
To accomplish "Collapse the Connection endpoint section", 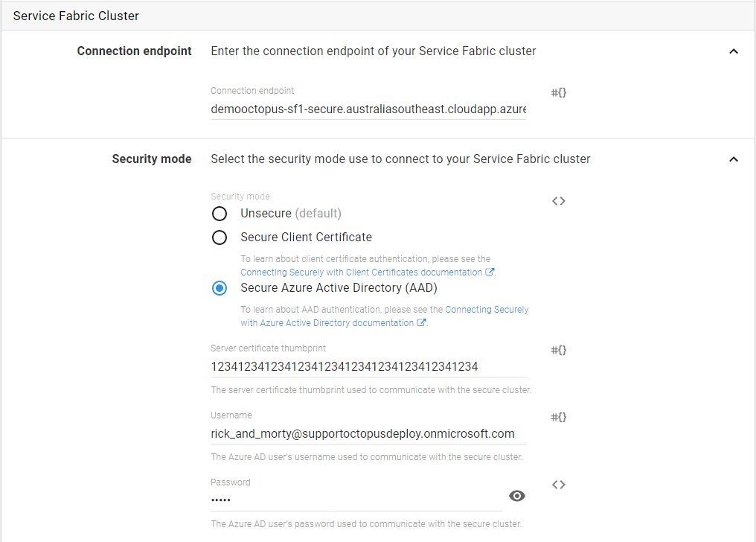I will (734, 51).
